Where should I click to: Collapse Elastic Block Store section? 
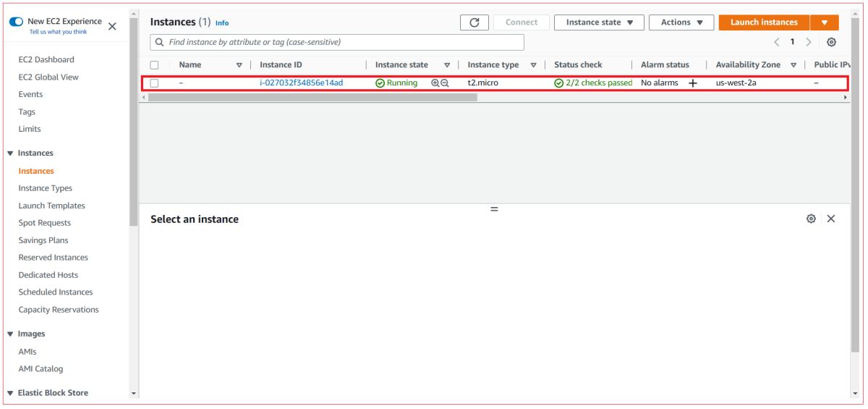click(10, 393)
